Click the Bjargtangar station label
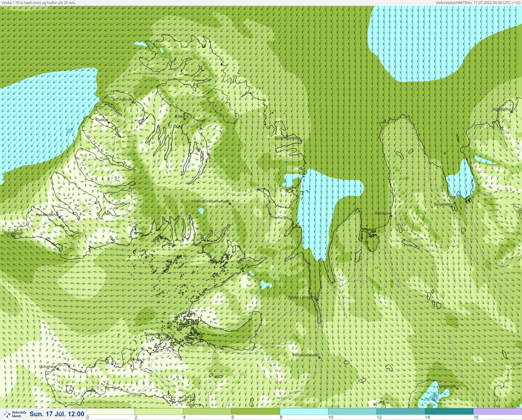The height and width of the screenshot is (420, 522). coord(13,234)
